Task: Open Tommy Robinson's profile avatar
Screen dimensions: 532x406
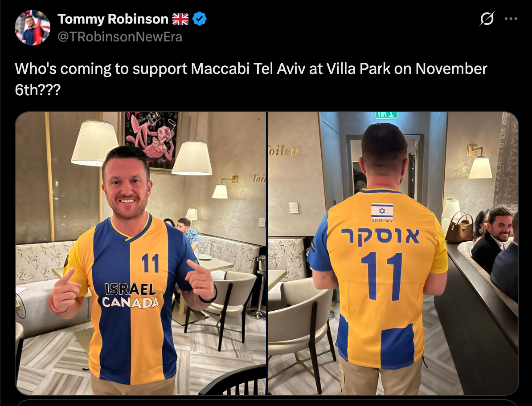Action: [33, 28]
